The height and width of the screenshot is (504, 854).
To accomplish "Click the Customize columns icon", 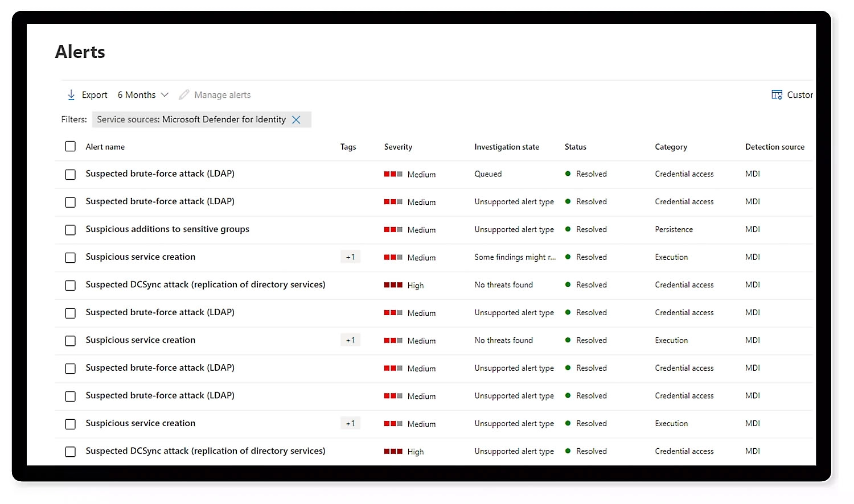I will coord(777,95).
